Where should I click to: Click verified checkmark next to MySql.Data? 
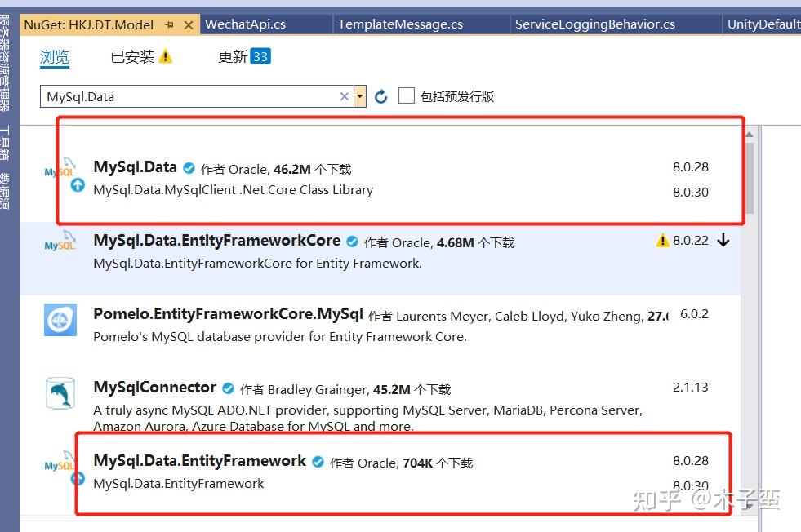[189, 168]
